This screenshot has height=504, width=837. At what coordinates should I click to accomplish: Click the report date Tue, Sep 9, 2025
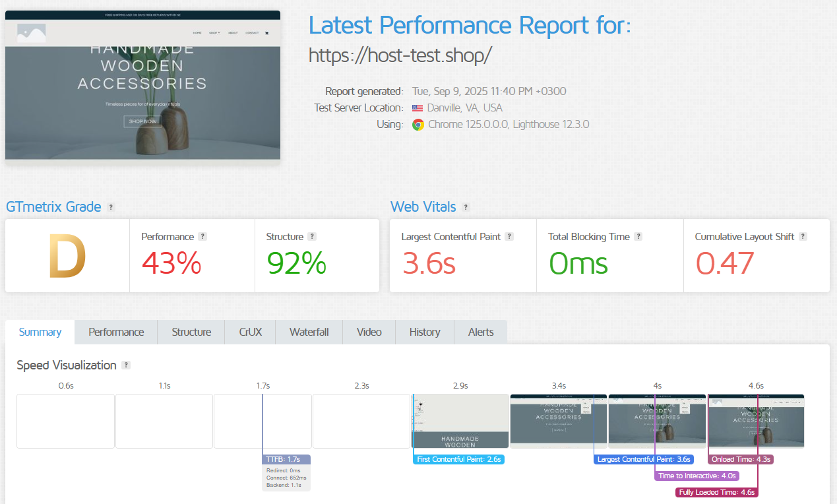pyautogui.click(x=489, y=92)
